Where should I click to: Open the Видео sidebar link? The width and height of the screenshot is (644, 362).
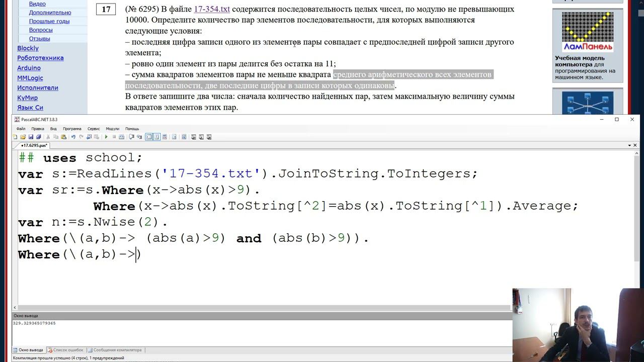[37, 4]
